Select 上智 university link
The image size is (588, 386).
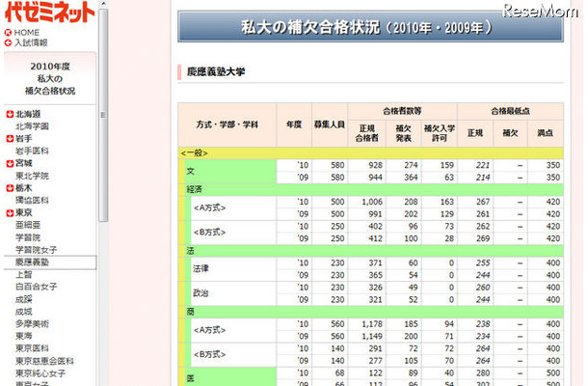[x=24, y=274]
